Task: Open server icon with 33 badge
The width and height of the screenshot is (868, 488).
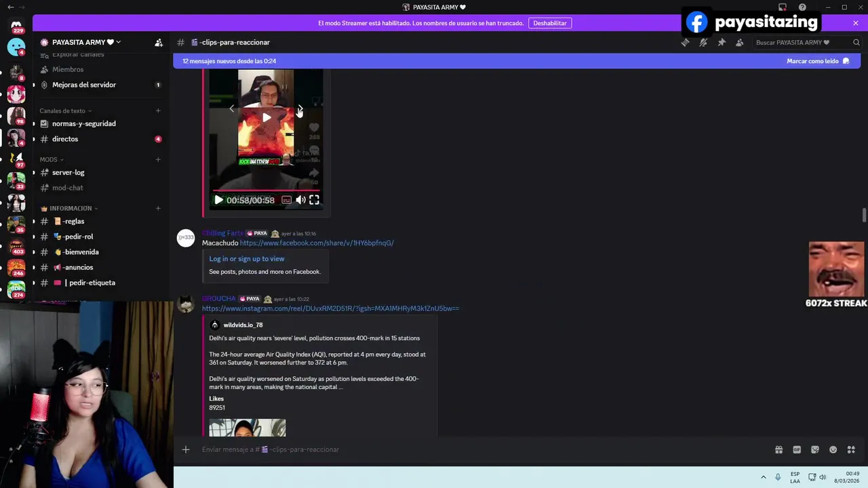Action: (16, 180)
